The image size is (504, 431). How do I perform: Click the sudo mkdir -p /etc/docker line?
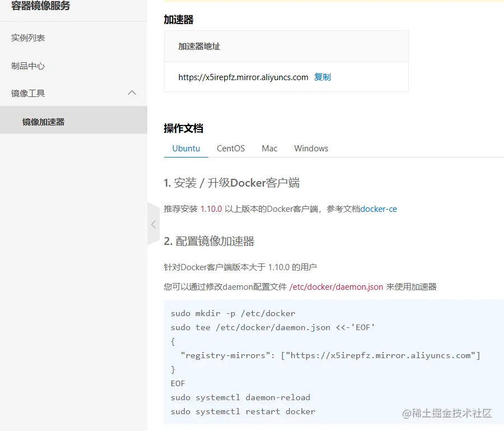233,313
